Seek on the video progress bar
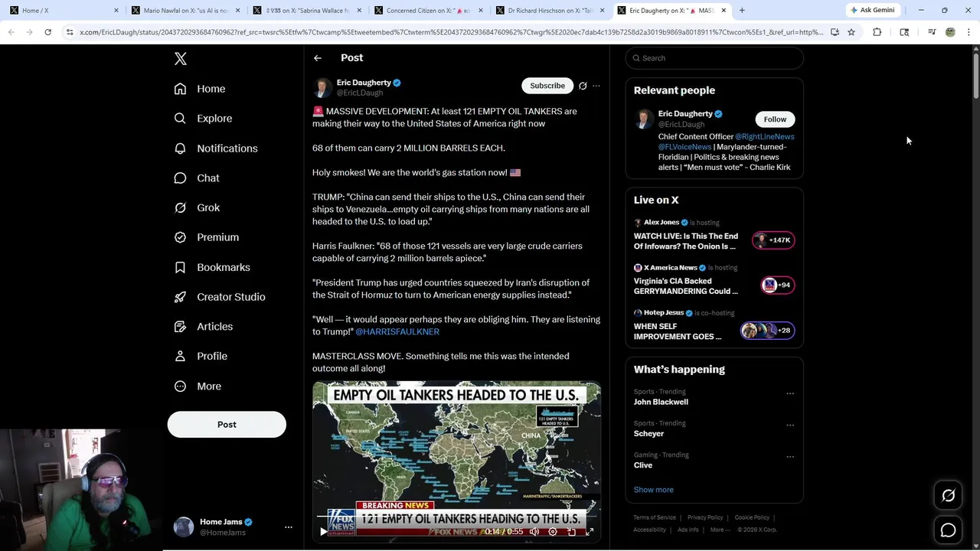This screenshot has height=551, width=980. 456,517
